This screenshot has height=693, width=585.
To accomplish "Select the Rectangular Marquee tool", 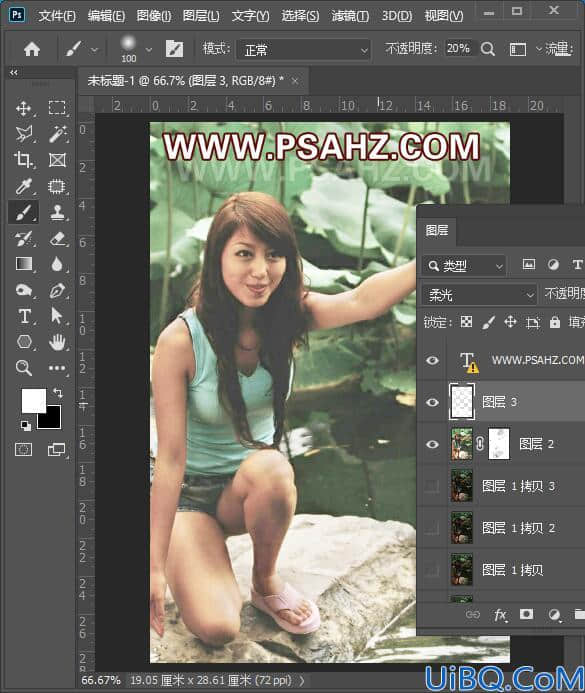I will click(x=57, y=107).
